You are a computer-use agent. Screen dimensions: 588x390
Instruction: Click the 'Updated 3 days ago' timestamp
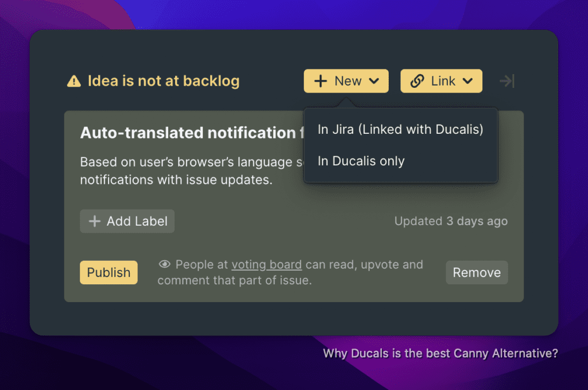click(451, 221)
